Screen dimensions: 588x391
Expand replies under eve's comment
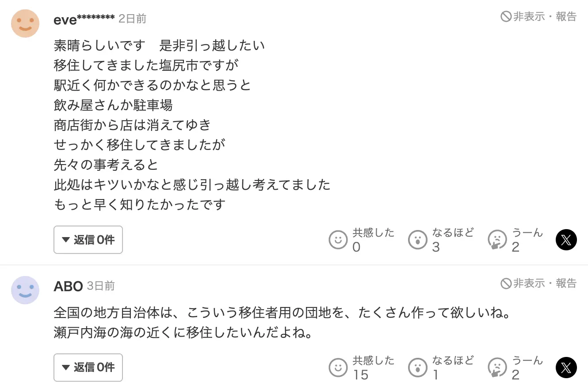(x=88, y=240)
